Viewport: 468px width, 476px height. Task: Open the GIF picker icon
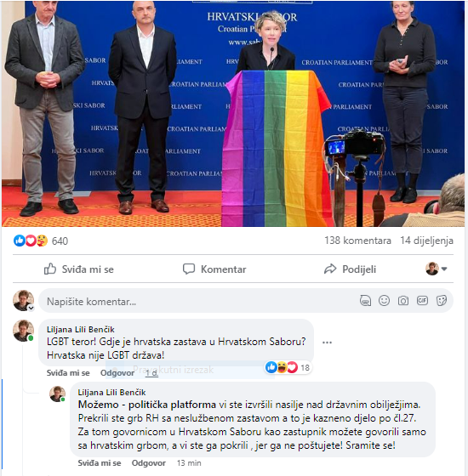pyautogui.click(x=422, y=301)
